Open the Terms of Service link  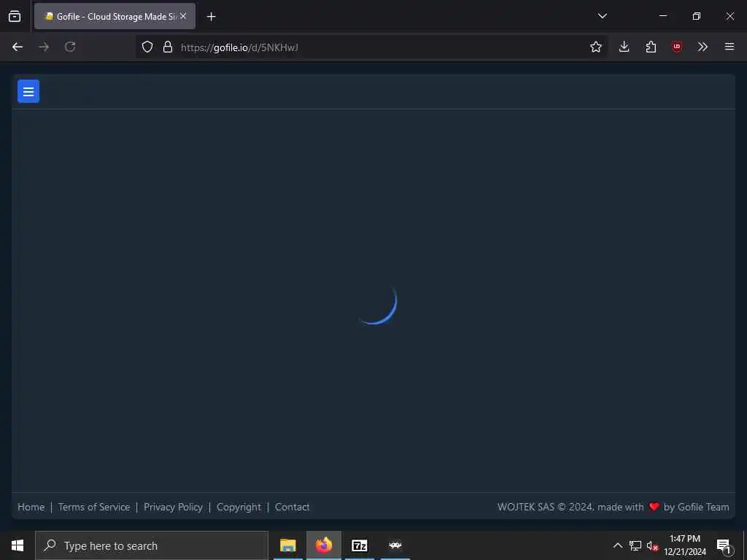coord(94,507)
